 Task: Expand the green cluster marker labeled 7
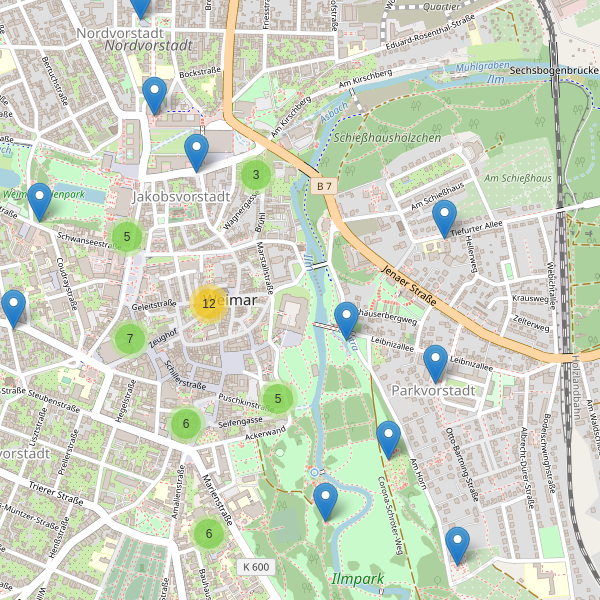tap(130, 338)
